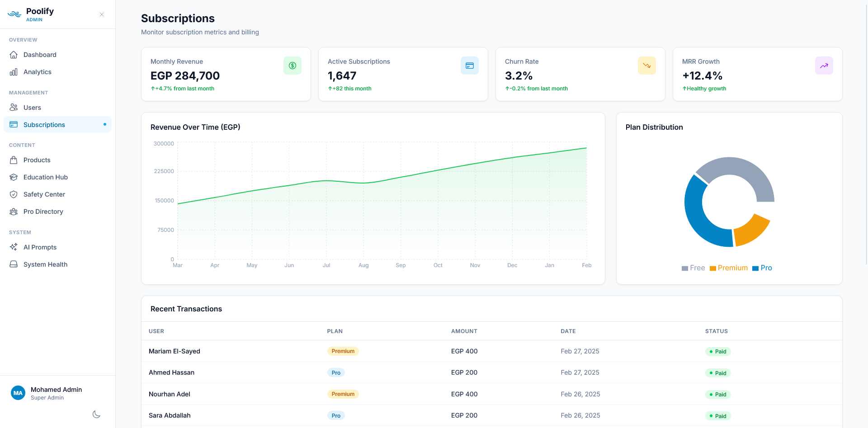Click the USER column header
868x428 pixels.
(x=156, y=331)
